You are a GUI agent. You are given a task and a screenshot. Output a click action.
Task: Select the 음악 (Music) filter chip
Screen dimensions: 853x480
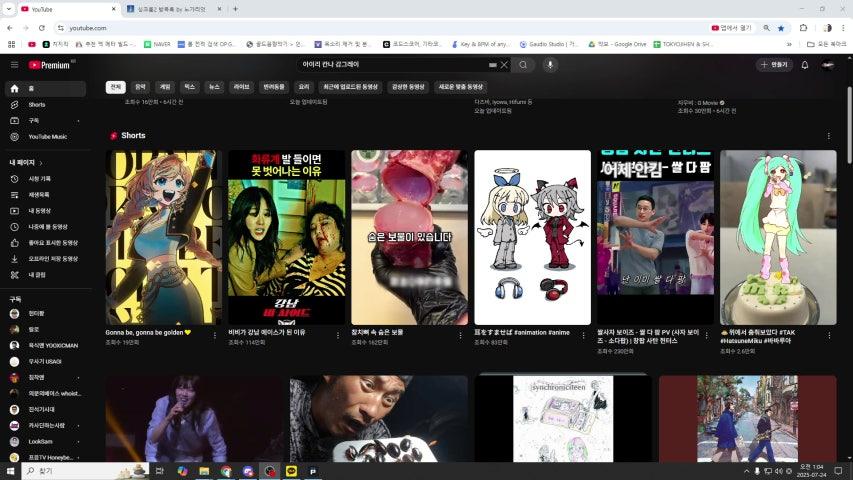pos(140,87)
